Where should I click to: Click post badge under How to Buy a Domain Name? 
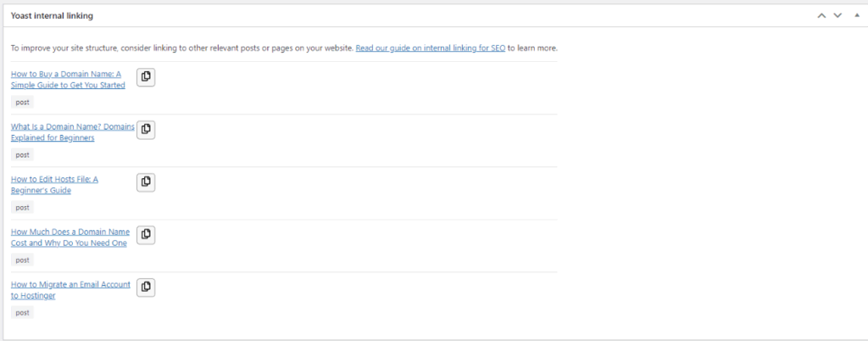pyautogui.click(x=22, y=102)
